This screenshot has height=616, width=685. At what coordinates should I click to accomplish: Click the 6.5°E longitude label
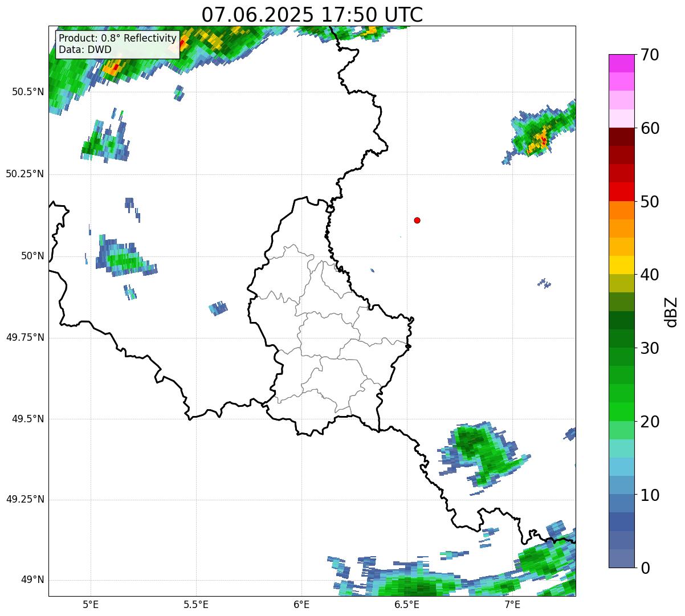coord(407,604)
